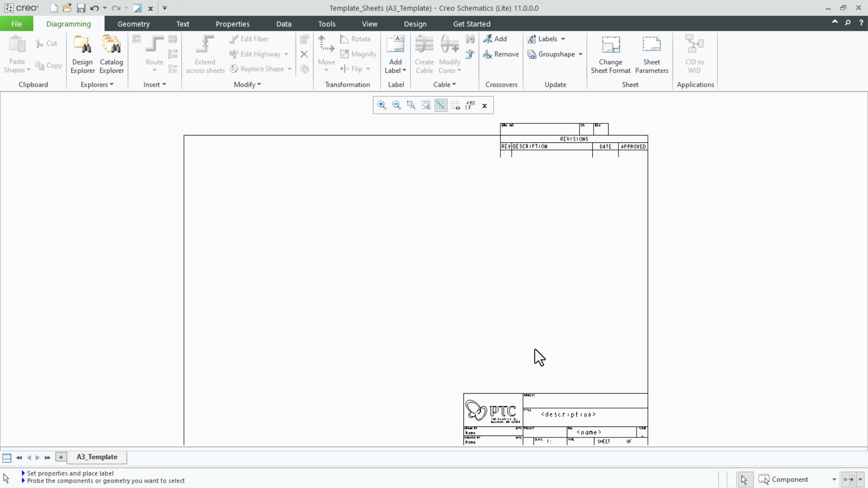Open the Catalog Explorer
This screenshot has height=488, width=868.
click(x=112, y=54)
